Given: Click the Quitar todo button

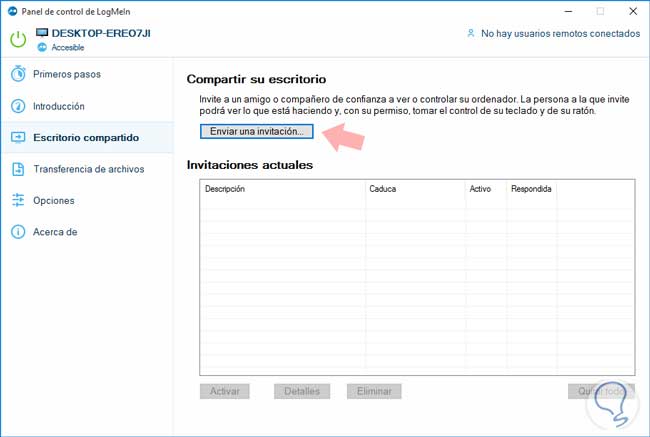Looking at the screenshot, I should coord(601,391).
